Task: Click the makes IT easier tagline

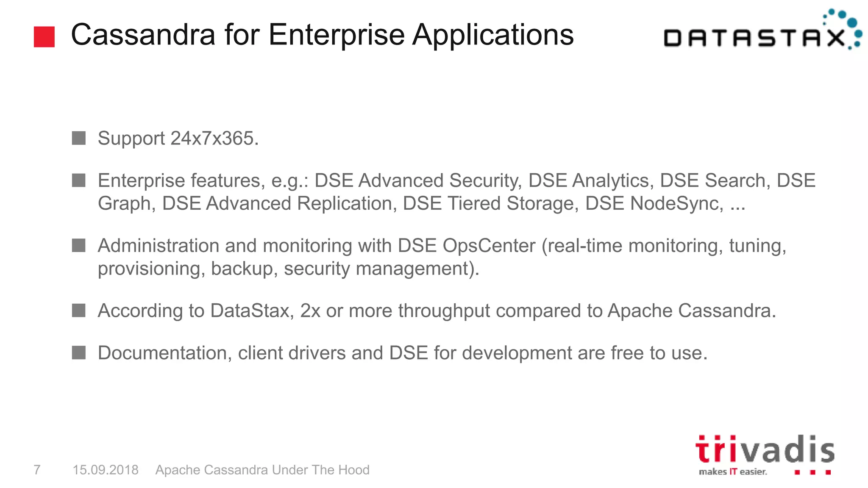Action: pos(733,471)
